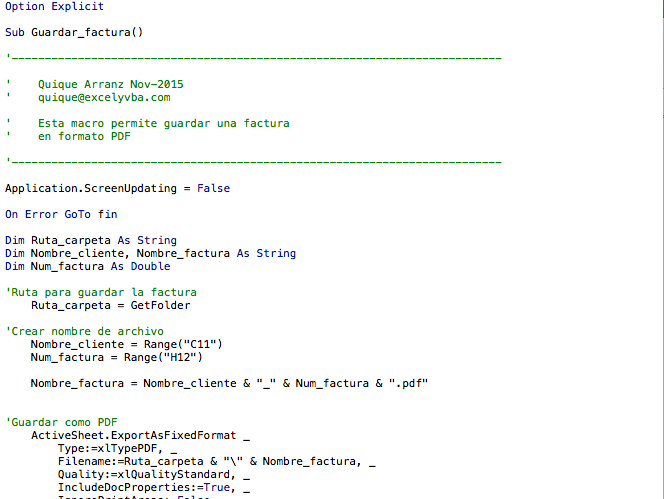This screenshot has height=499, width=664.
Task: Click the False keyword after ScreenUpdating
Action: 213,189
